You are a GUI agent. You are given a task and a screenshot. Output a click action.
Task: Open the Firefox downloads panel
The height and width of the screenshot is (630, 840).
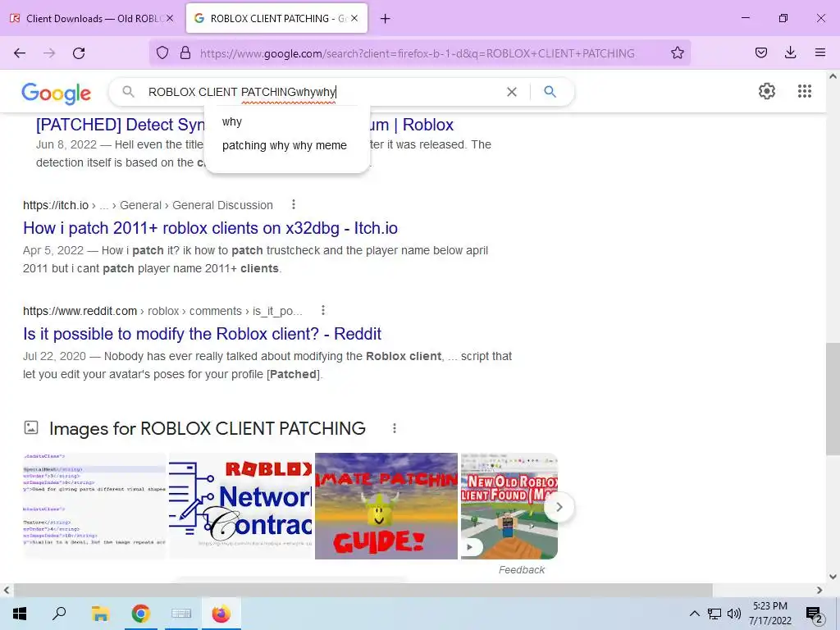(x=790, y=52)
